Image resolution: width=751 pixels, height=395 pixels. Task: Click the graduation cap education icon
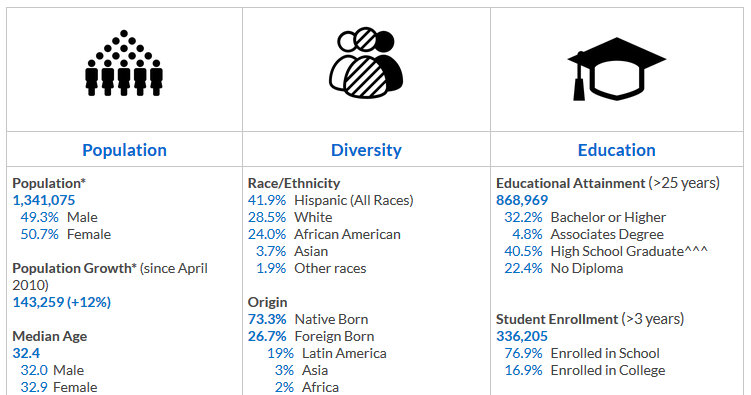617,69
